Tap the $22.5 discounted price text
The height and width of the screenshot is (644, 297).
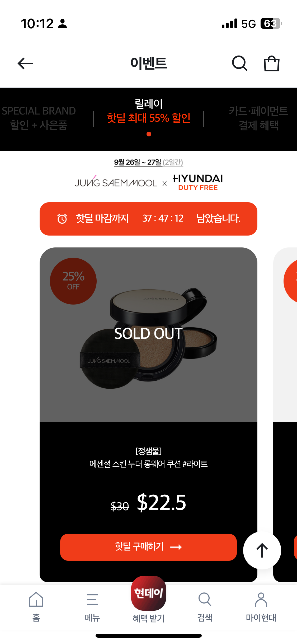click(x=161, y=502)
